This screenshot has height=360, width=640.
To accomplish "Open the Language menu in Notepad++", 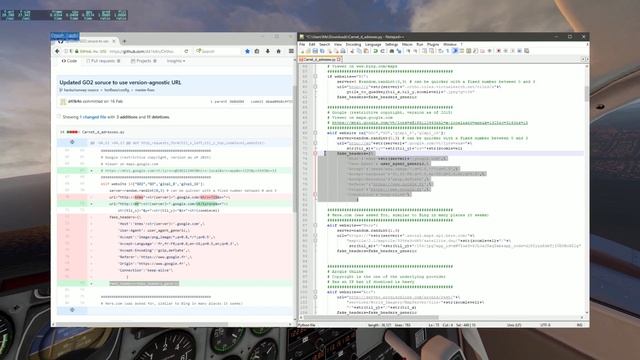I will coord(373,44).
